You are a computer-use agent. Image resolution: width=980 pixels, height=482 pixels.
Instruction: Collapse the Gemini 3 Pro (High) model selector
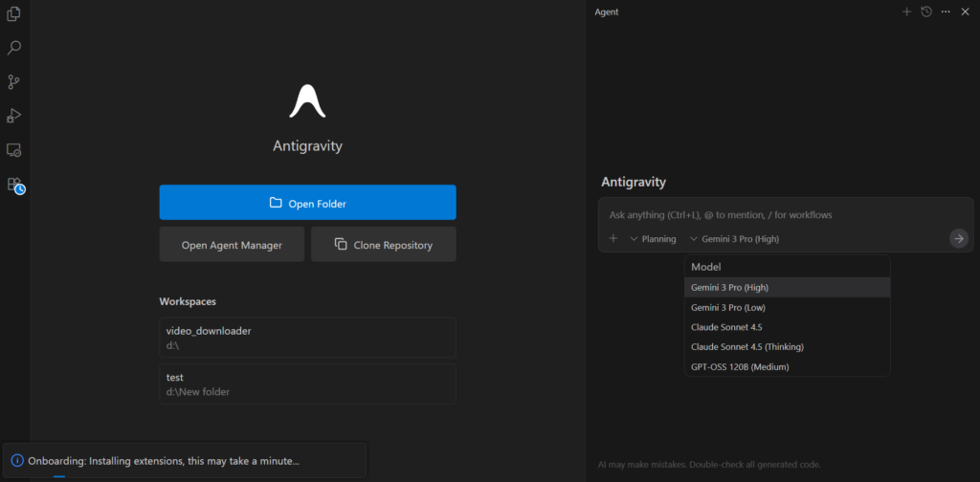click(x=734, y=239)
